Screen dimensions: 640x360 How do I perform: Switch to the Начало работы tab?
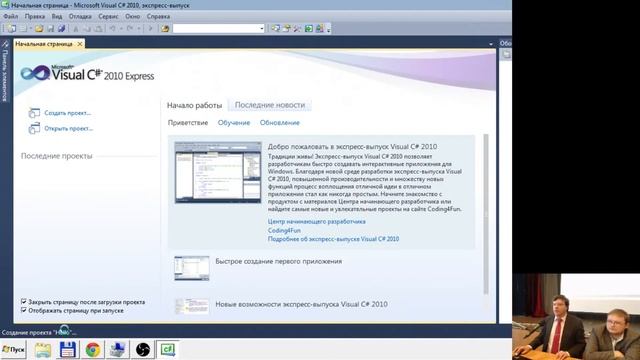(194, 105)
